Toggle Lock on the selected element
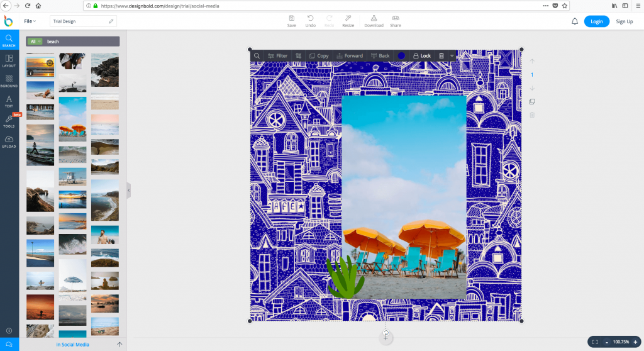Viewport: 644px width, 351px height. coord(421,56)
